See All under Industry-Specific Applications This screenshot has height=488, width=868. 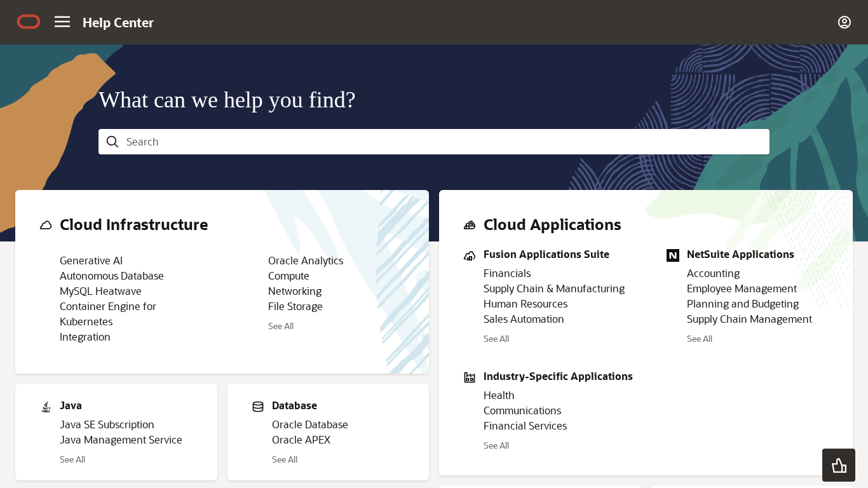tap(496, 445)
